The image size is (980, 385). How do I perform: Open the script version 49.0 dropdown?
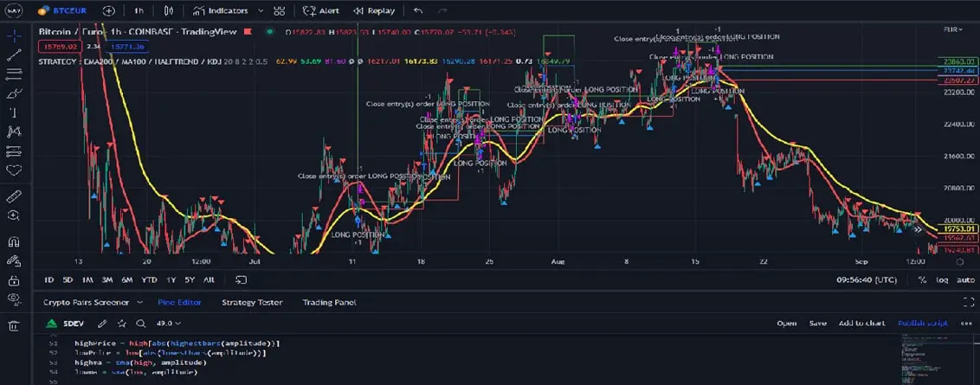[x=170, y=323]
